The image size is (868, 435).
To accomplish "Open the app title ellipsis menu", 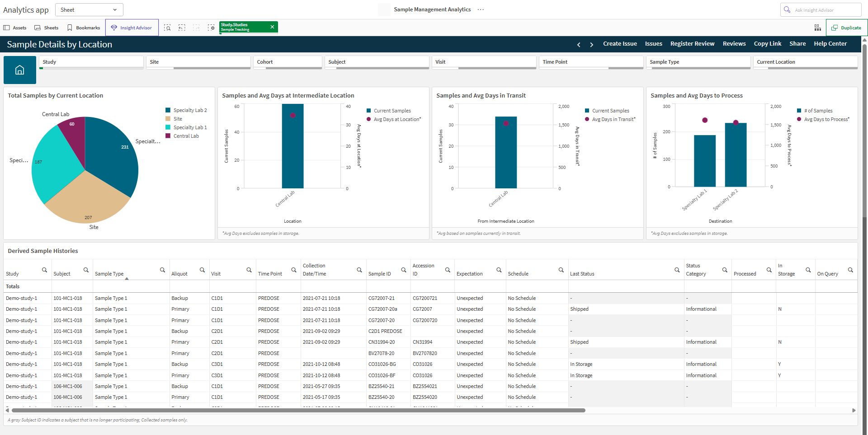I will click(481, 9).
